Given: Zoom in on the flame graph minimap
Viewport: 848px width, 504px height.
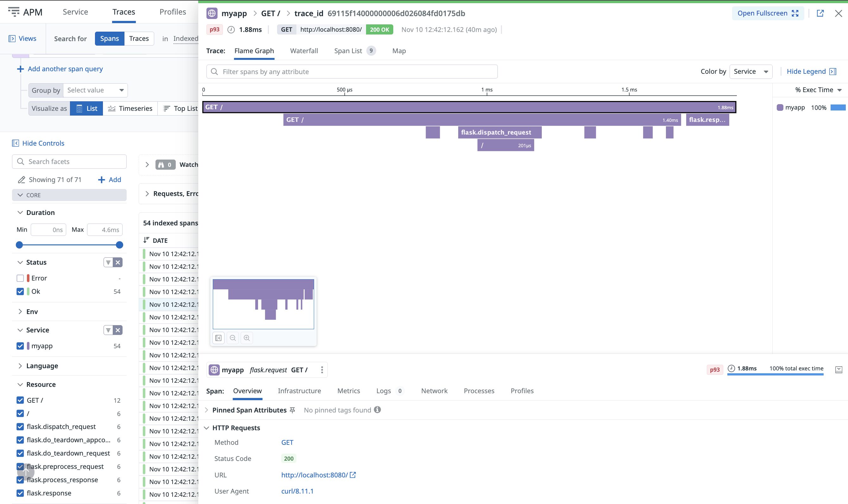Looking at the screenshot, I should point(247,337).
